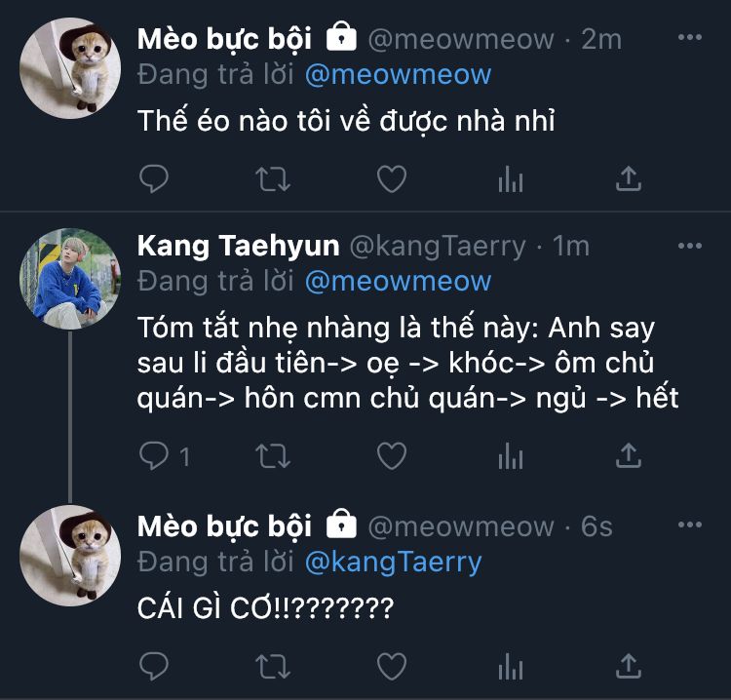Reply to the 'Thế éo nào' tweet
Image resolution: width=731 pixels, height=700 pixels.
point(154,178)
